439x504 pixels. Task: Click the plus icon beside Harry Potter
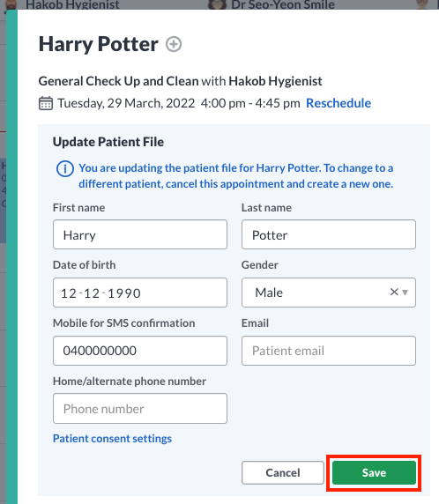tap(174, 44)
